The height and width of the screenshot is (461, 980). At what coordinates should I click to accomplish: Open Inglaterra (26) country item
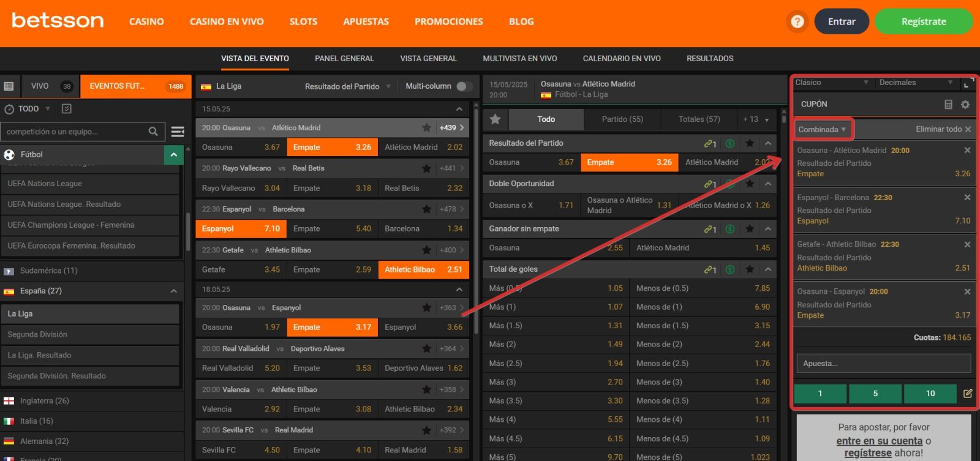click(x=92, y=401)
